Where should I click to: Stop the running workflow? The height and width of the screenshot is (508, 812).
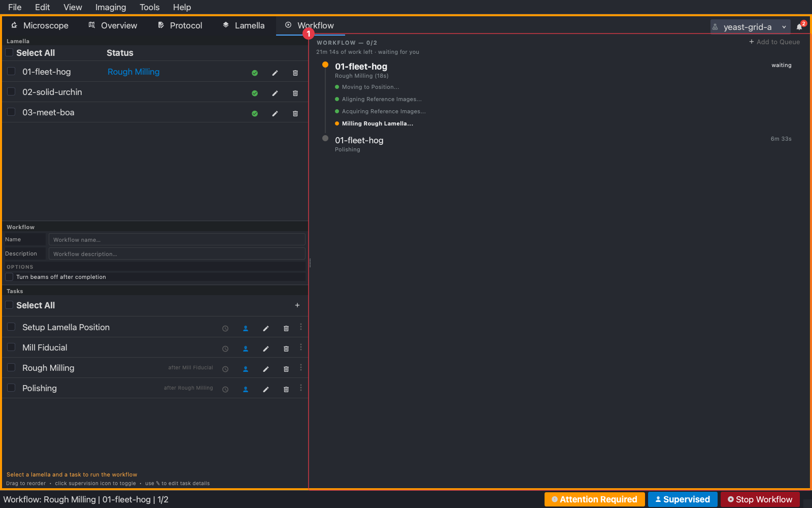(x=760, y=499)
